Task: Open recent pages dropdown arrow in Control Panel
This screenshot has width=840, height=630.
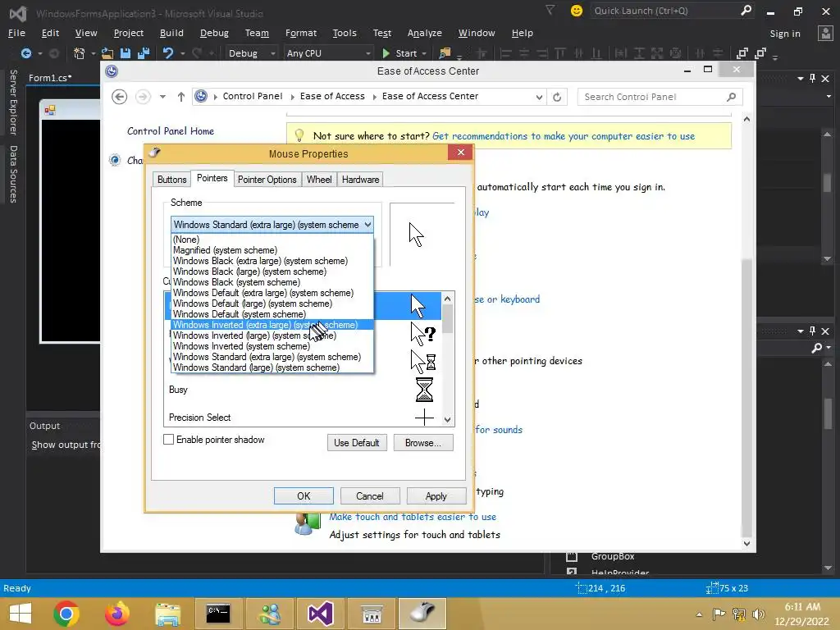Action: pyautogui.click(x=162, y=97)
